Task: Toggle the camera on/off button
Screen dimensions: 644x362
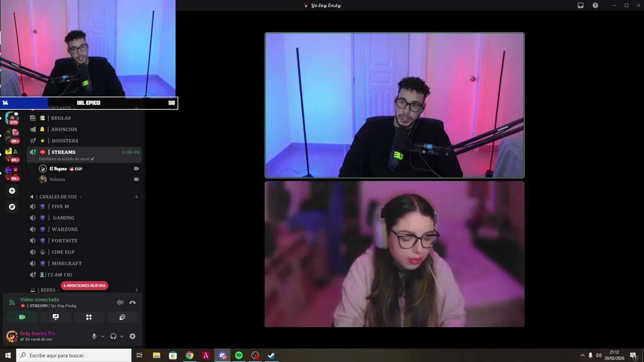Action: coord(22,317)
